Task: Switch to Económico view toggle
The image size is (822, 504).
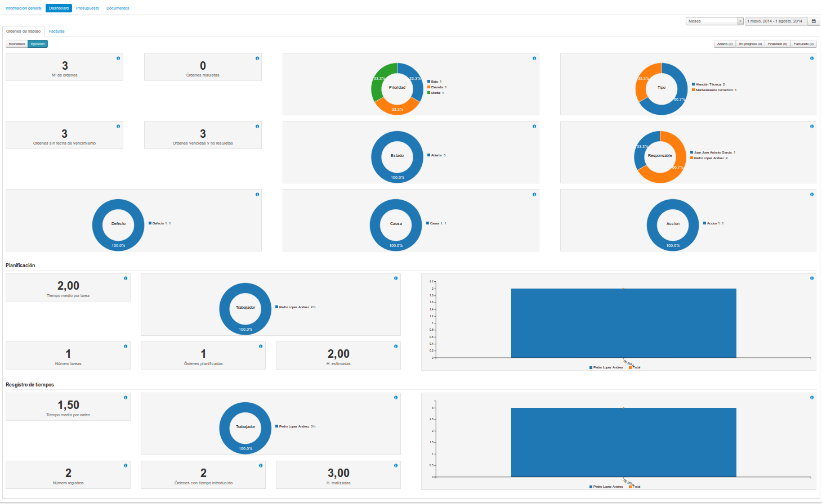Action: (17, 44)
